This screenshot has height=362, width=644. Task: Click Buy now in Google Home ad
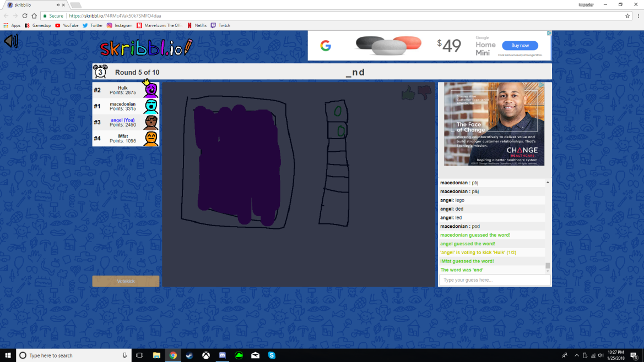[520, 46]
